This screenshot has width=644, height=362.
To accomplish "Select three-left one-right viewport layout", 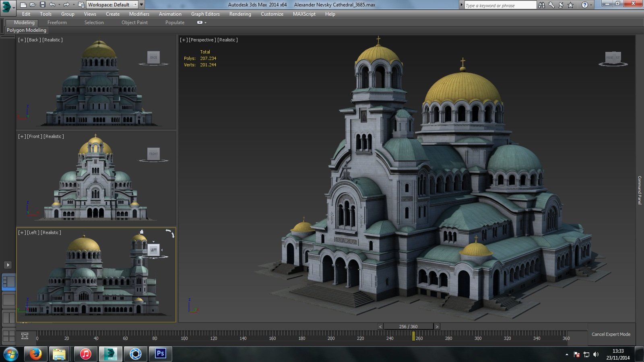I will tap(9, 282).
